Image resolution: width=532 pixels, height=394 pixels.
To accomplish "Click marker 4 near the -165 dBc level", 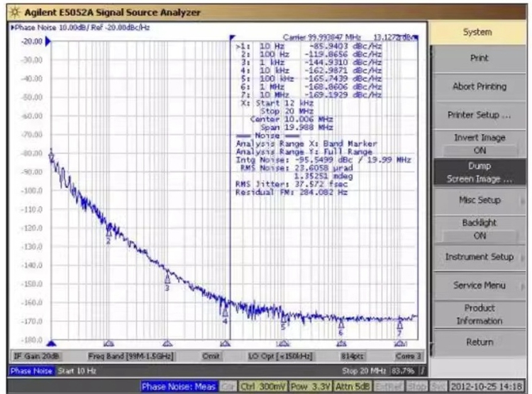I will pyautogui.click(x=225, y=310).
